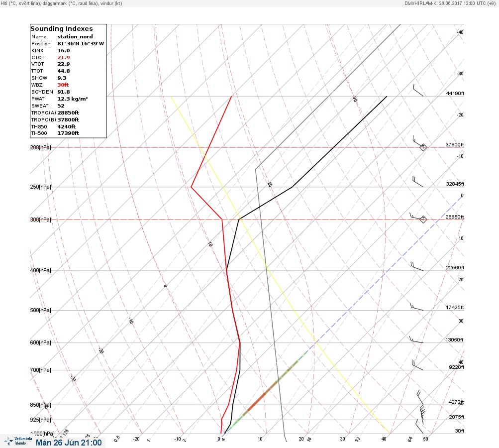499x448 pixels.
Task: Click the 13050ft altitude label
Action: [x=454, y=340]
